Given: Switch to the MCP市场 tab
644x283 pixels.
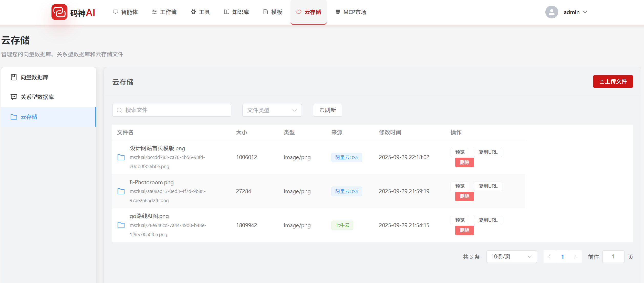Looking at the screenshot, I should (351, 12).
